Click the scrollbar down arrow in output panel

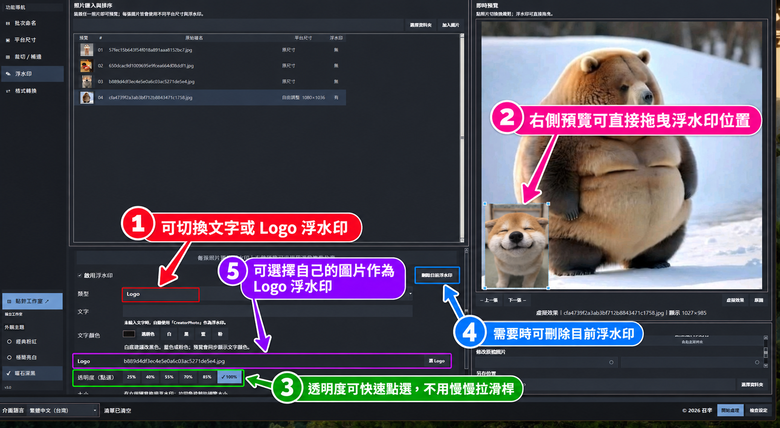pos(766,366)
